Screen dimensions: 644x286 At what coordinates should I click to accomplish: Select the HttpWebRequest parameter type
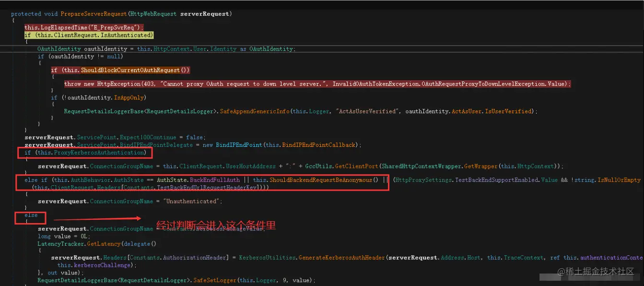[153, 14]
